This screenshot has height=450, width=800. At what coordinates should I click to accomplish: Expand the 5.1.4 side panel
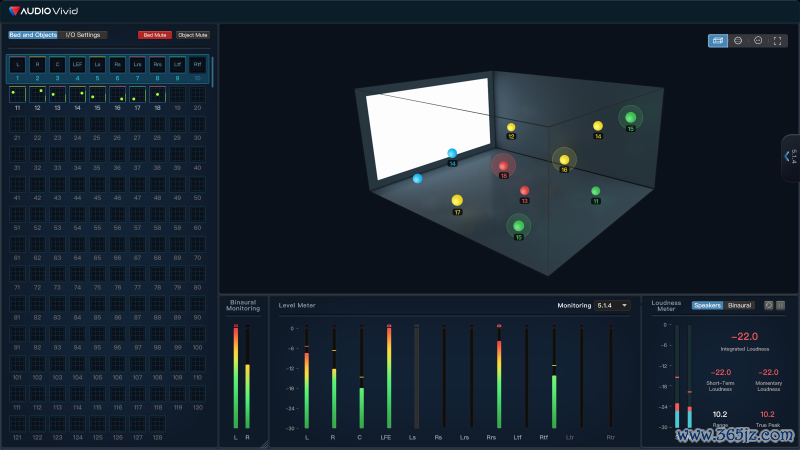[x=790, y=156]
